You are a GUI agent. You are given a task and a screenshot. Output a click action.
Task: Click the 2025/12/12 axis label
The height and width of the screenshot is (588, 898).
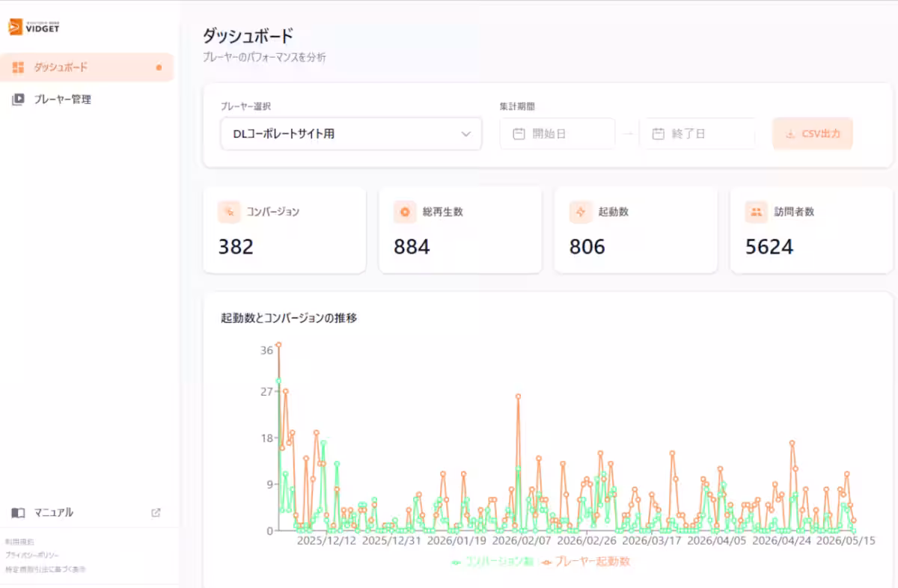(x=327, y=540)
